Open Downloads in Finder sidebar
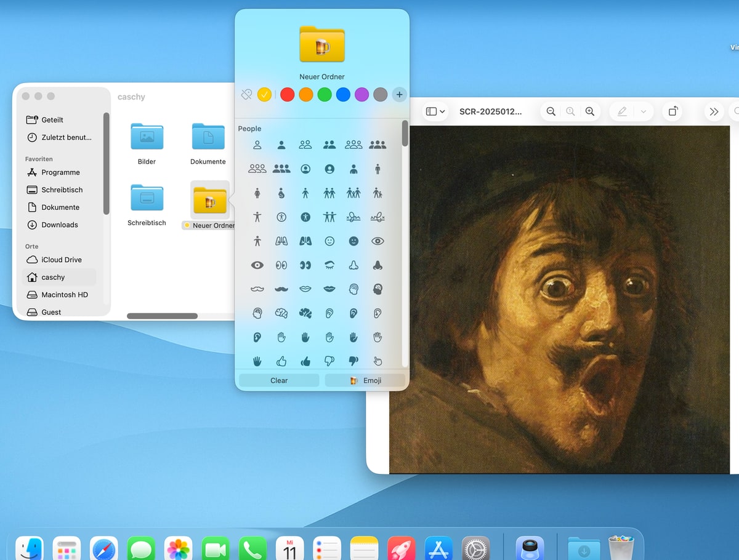 click(x=59, y=225)
